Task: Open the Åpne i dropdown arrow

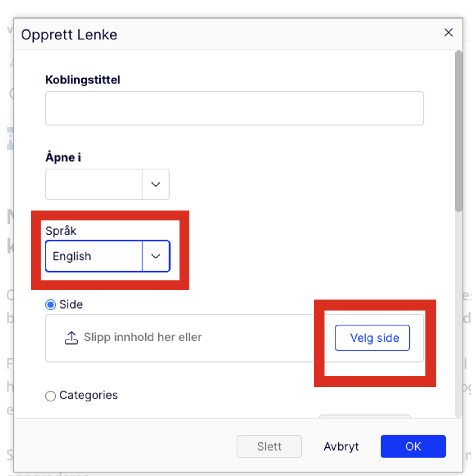Action: pos(156,184)
